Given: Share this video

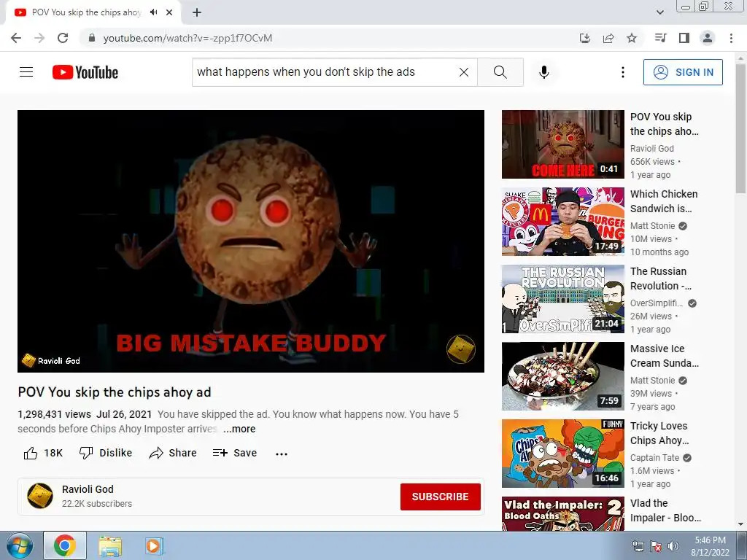Looking at the screenshot, I should 173,453.
